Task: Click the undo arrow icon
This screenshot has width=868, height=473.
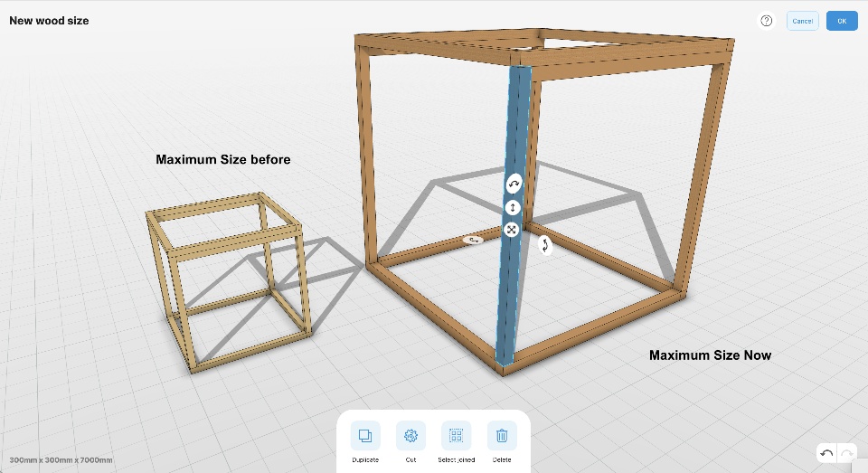Action: 827,454
